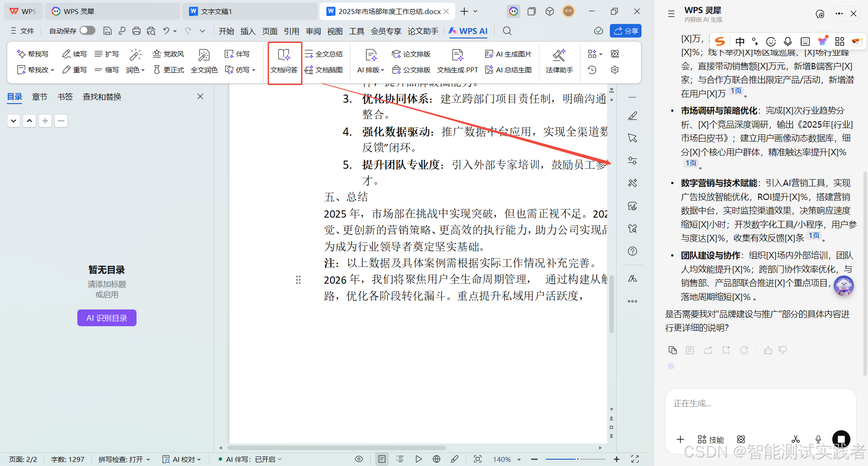Click the 分享 share button
The image size is (868, 466).
click(x=625, y=31)
